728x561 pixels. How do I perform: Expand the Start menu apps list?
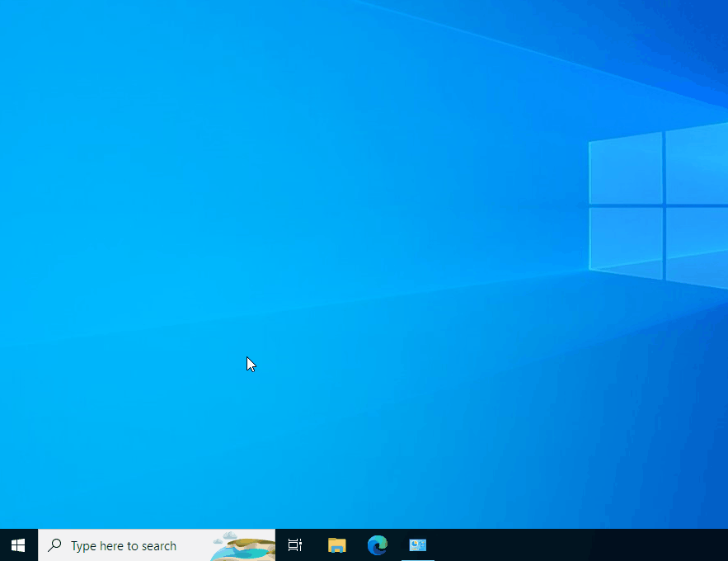coord(17,544)
